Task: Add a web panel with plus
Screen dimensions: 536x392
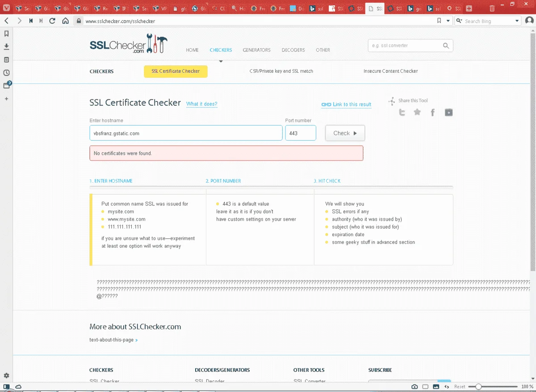Action: [6, 98]
